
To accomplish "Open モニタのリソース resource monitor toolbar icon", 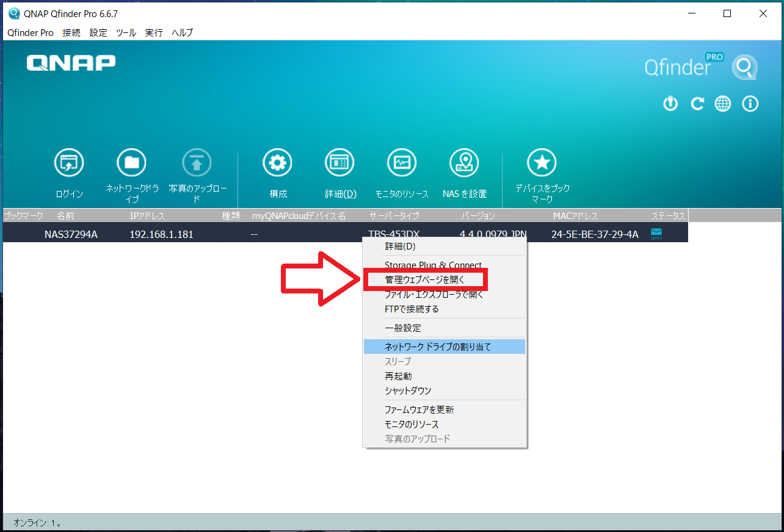I will tap(402, 163).
